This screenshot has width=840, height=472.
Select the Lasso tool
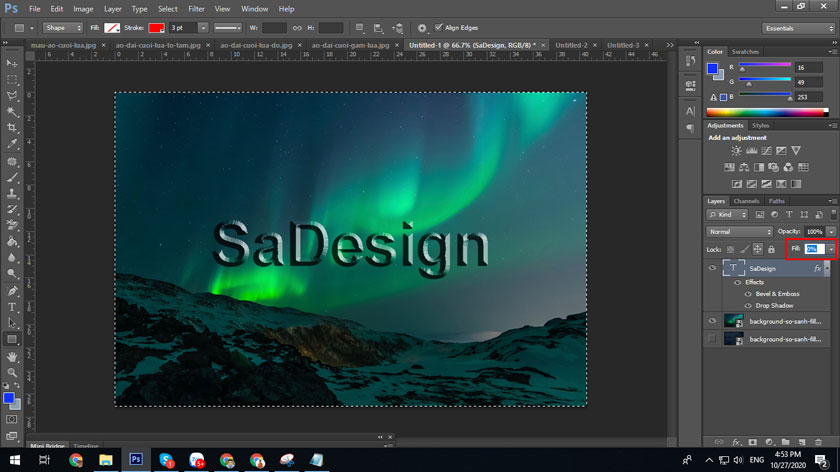(12, 96)
